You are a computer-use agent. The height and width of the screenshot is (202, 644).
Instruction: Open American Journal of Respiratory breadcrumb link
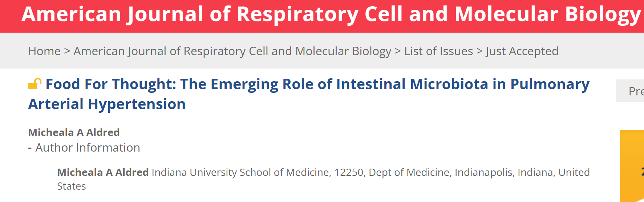tap(232, 51)
